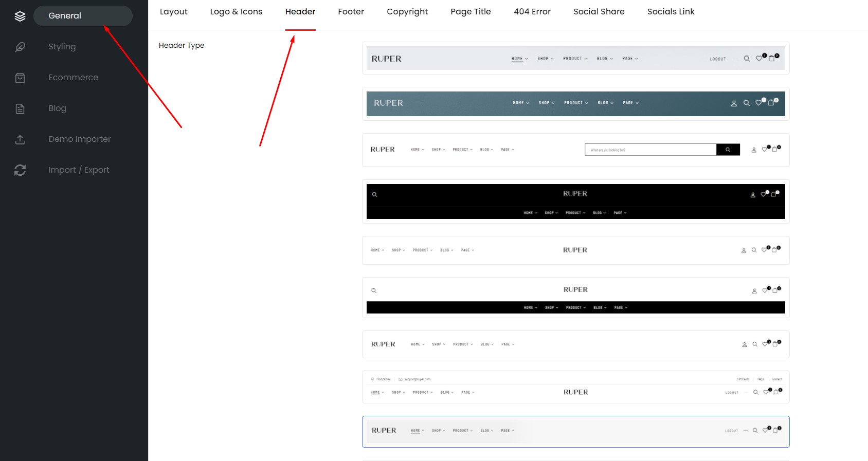The height and width of the screenshot is (461, 868).
Task: Open the Page Title tab
Action: (x=471, y=12)
